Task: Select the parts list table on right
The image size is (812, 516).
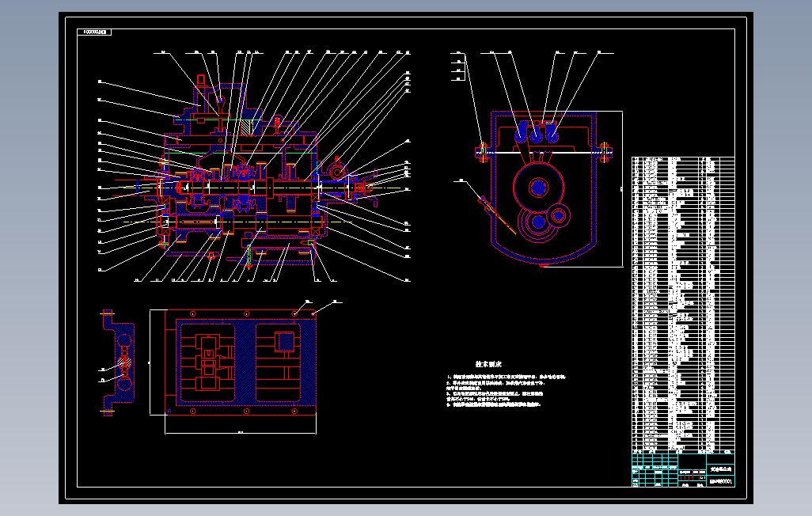Action: click(683, 305)
